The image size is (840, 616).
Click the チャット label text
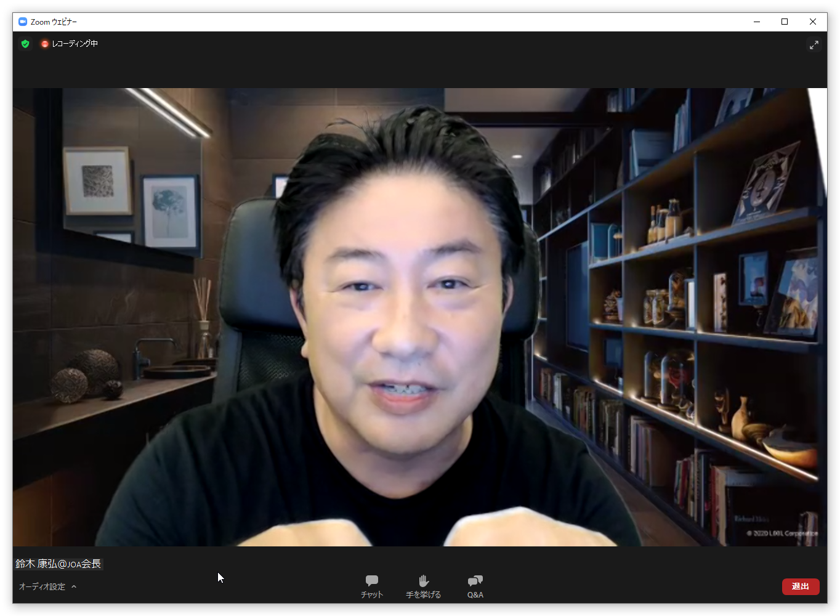[x=372, y=595]
